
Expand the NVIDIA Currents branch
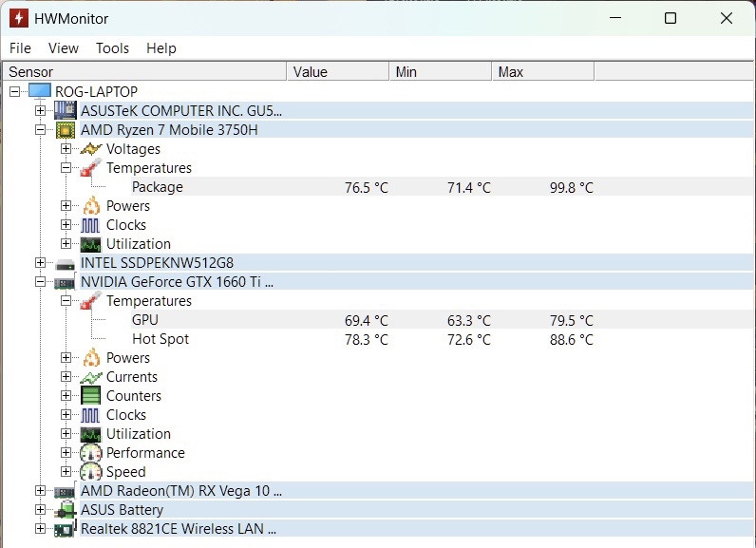[x=66, y=376]
